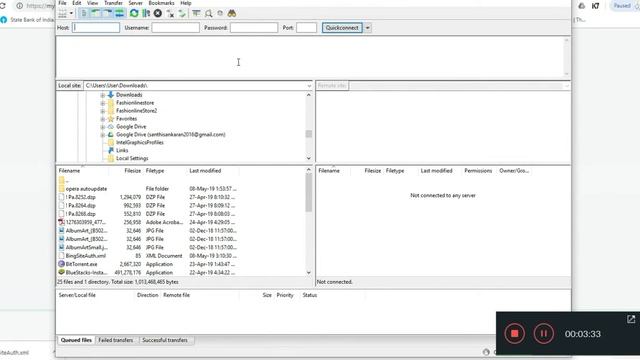Focus the Port input field
This screenshot has height=360, width=640.
point(306,28)
